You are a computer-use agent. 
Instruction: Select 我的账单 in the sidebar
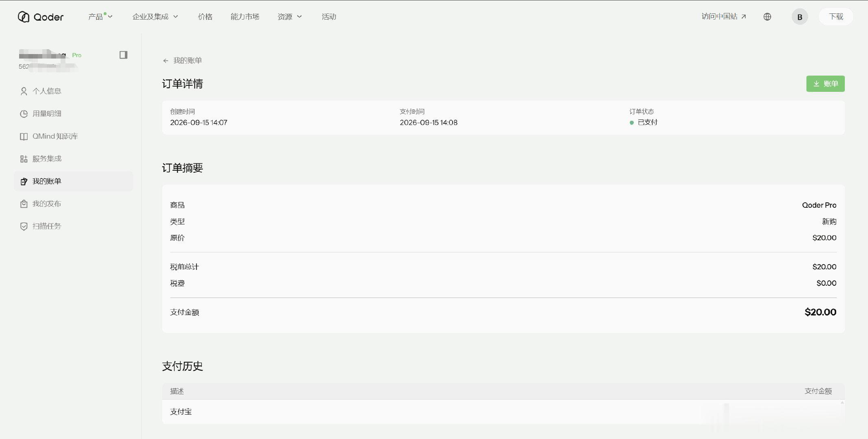(74, 181)
